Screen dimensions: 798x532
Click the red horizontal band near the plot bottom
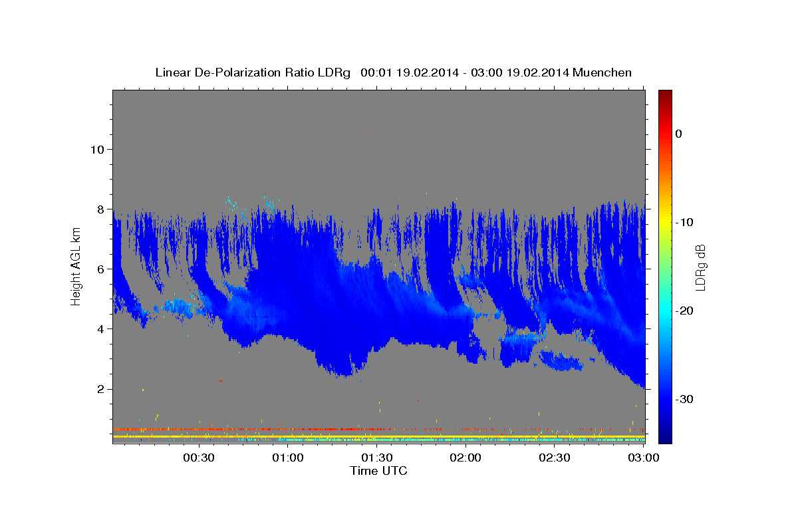coord(378,429)
